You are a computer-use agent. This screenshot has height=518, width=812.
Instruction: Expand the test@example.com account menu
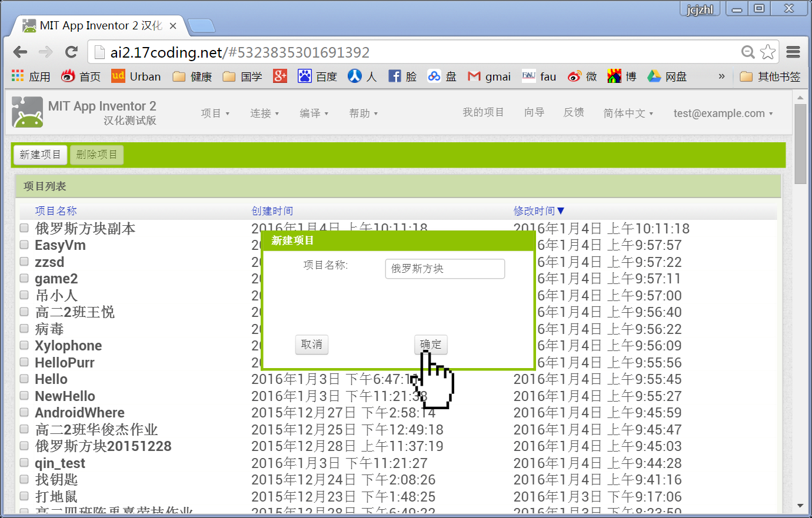723,113
